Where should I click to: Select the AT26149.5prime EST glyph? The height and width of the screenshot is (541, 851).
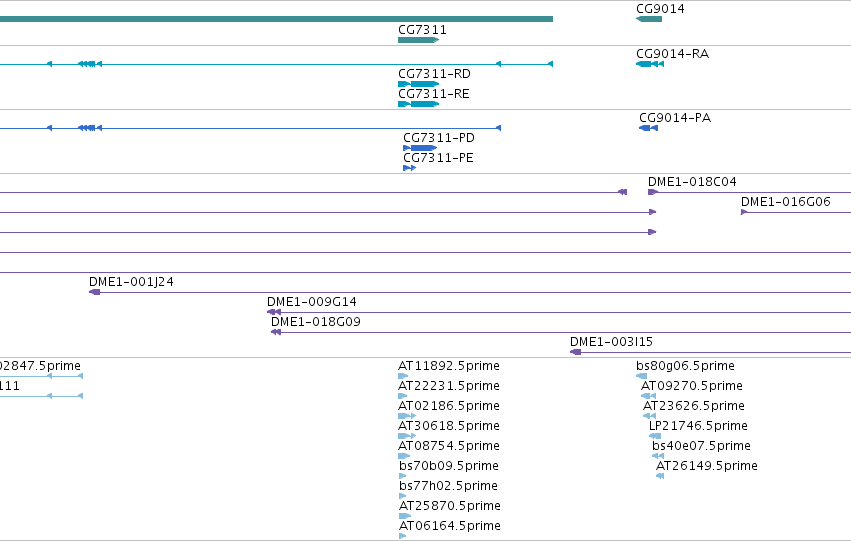point(660,476)
